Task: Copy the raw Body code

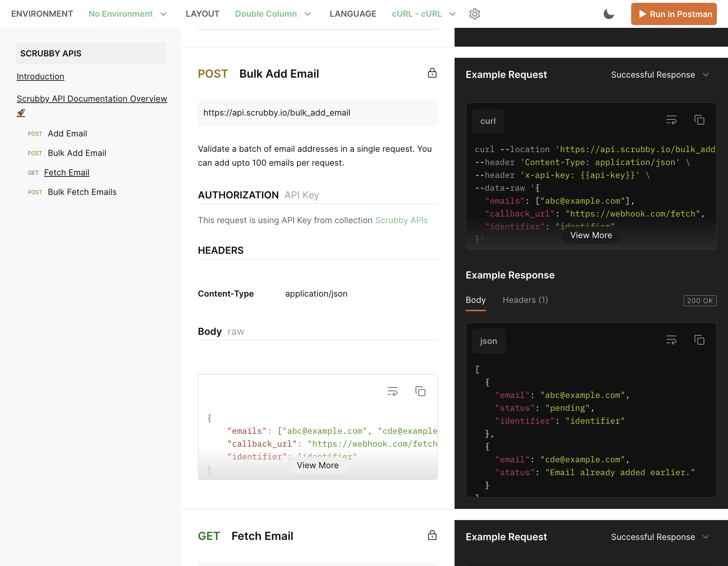Action: pyautogui.click(x=420, y=392)
